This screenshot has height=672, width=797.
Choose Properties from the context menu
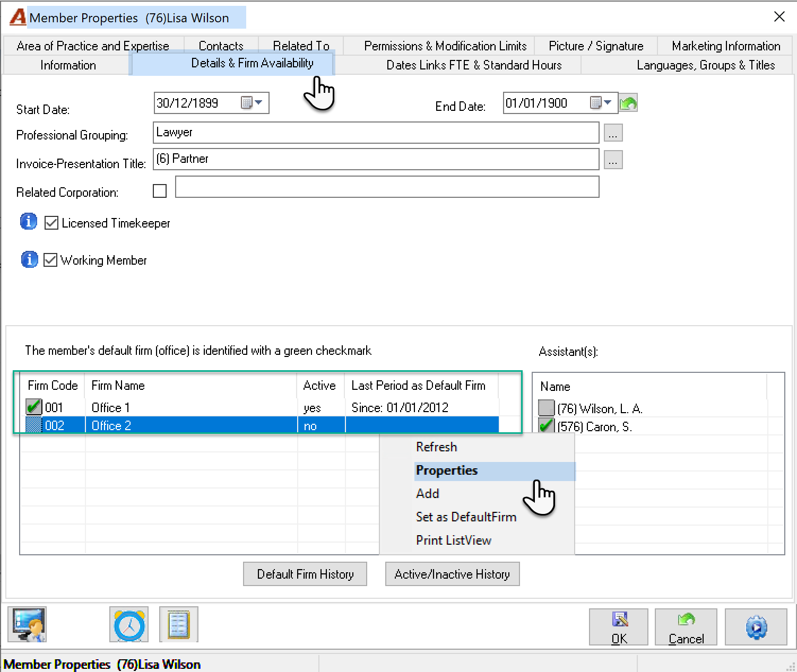coord(495,470)
